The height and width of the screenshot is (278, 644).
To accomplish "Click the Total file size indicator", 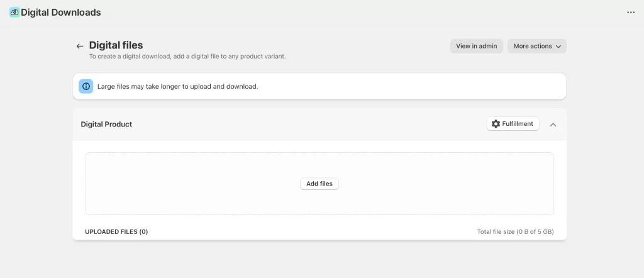I will point(515,231).
